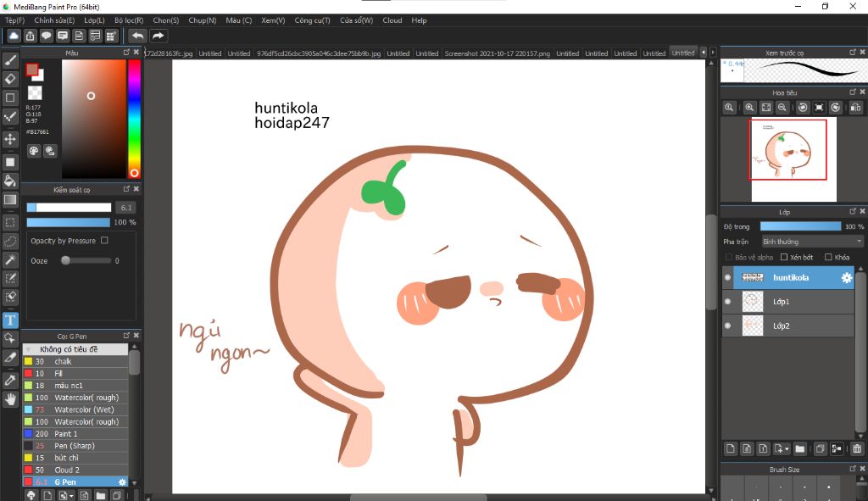Hide the huntikola layer
868x501 pixels.
[x=728, y=278]
